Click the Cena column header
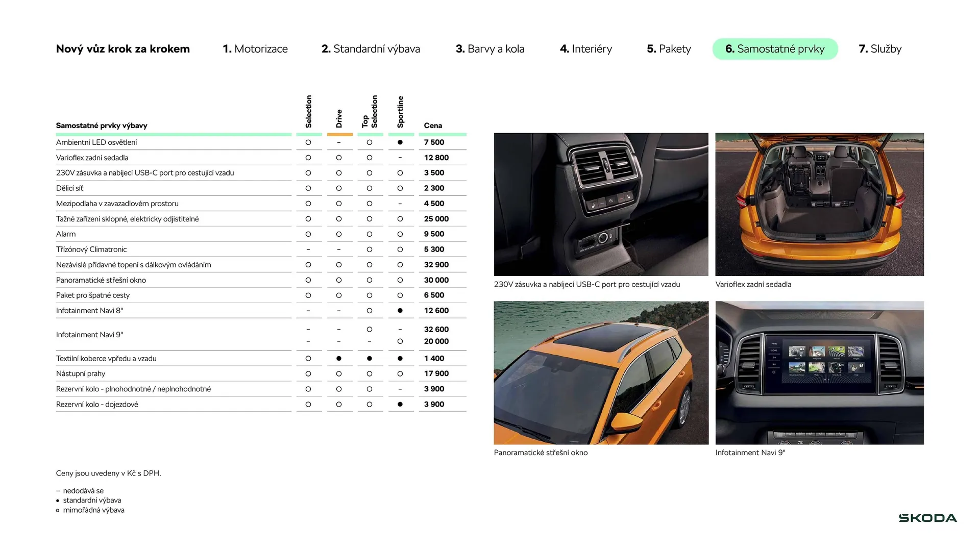 pyautogui.click(x=433, y=126)
